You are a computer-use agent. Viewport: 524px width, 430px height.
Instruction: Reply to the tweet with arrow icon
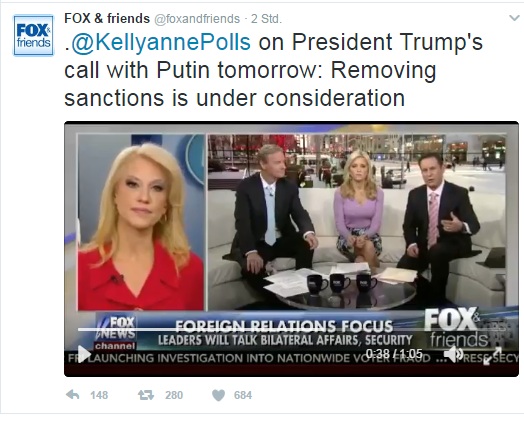tap(73, 395)
